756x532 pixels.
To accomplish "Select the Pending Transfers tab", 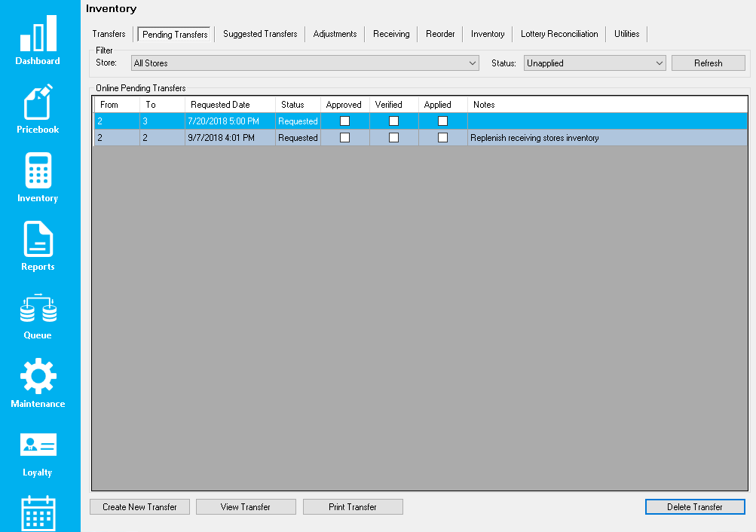I will tap(175, 34).
